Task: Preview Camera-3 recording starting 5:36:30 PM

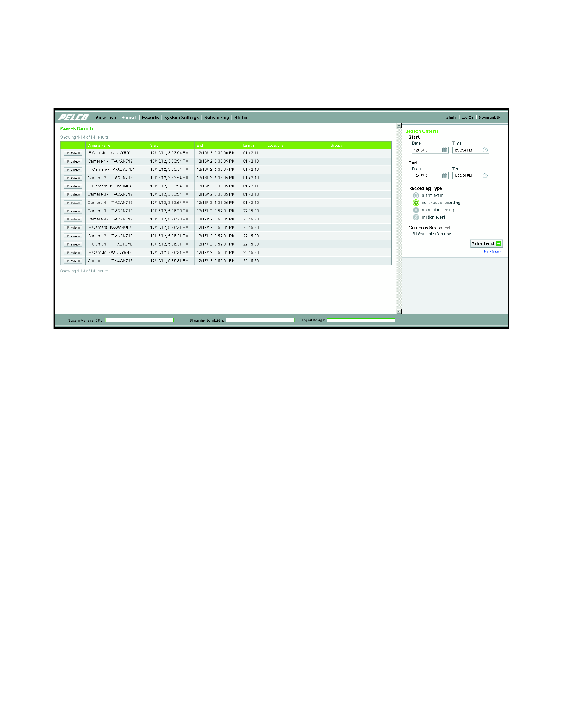Action: coord(73,211)
